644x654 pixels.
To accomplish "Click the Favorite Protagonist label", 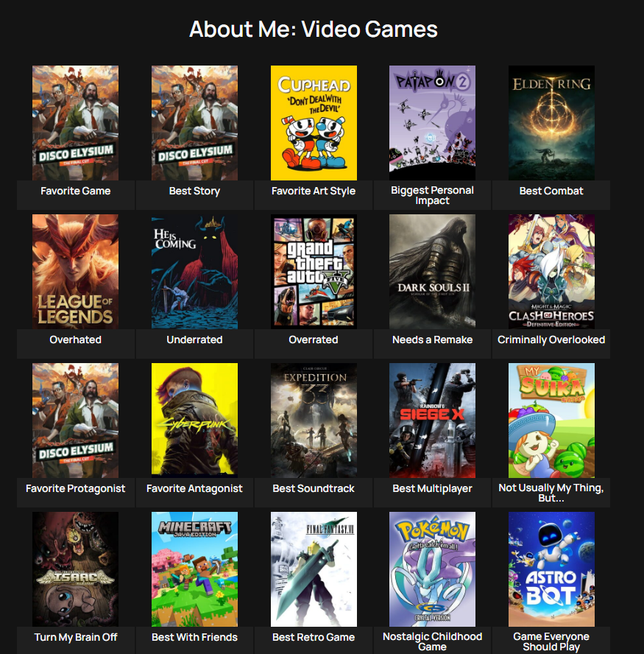I will [x=76, y=489].
